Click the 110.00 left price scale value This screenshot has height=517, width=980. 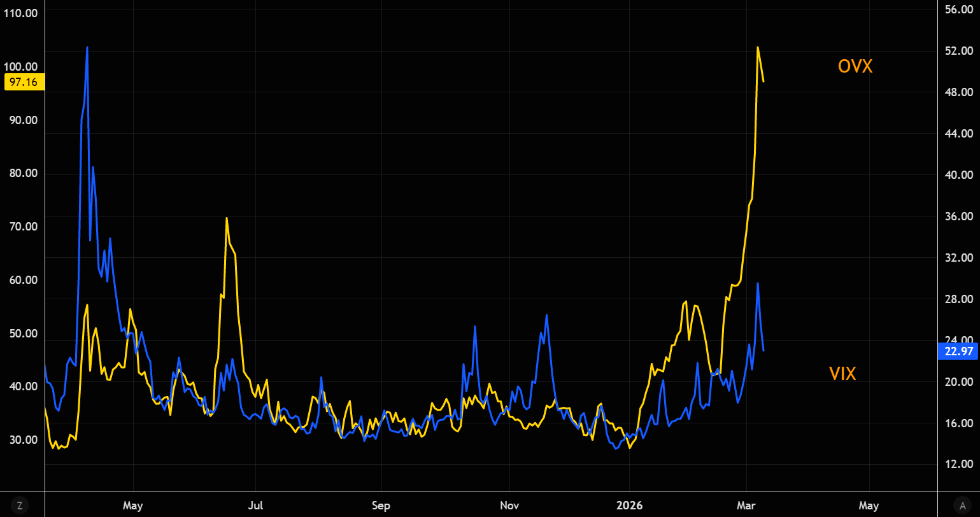[x=20, y=13]
